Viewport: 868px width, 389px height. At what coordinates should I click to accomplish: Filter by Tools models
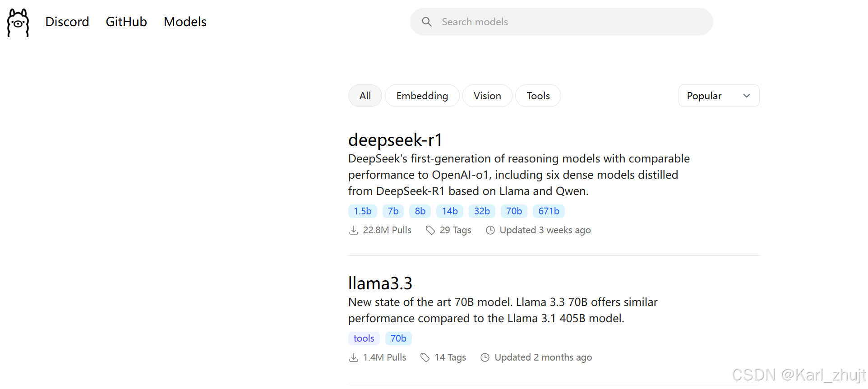tap(538, 96)
